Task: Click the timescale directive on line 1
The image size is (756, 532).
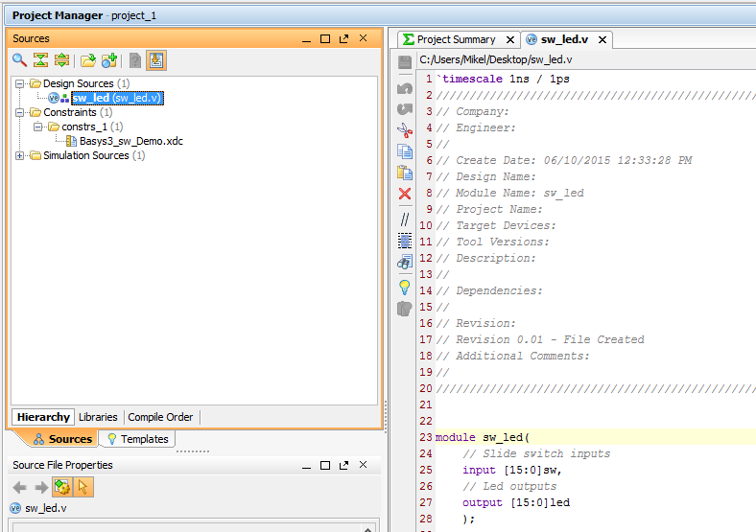Action: pos(503,79)
